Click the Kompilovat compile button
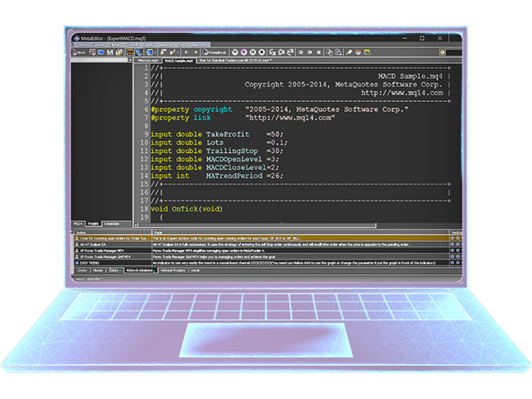Image resolution: width=532 pixels, height=399 pixels. tap(214, 52)
